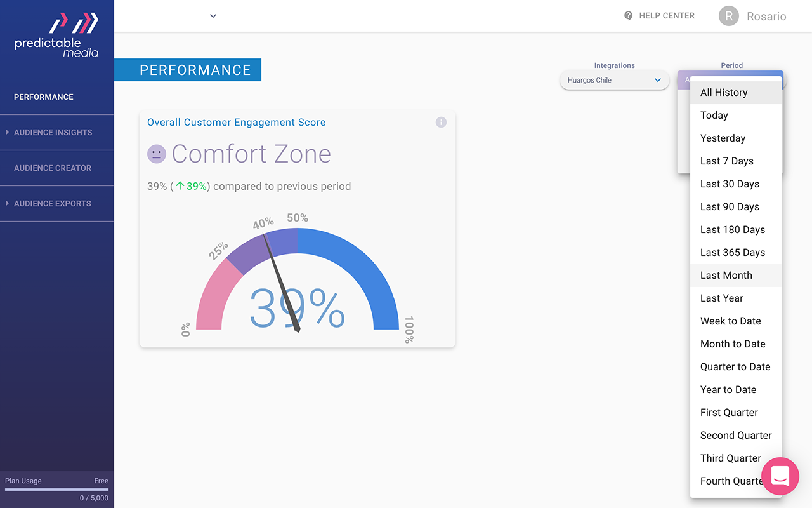812x508 pixels.
Task: Open the pink chat widget bubble
Action: coord(780,476)
